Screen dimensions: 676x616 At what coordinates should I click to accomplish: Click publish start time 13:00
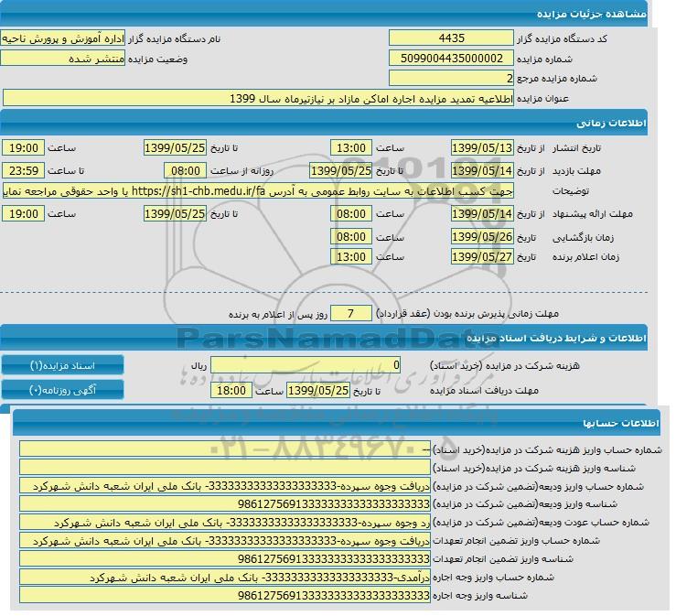(x=351, y=148)
